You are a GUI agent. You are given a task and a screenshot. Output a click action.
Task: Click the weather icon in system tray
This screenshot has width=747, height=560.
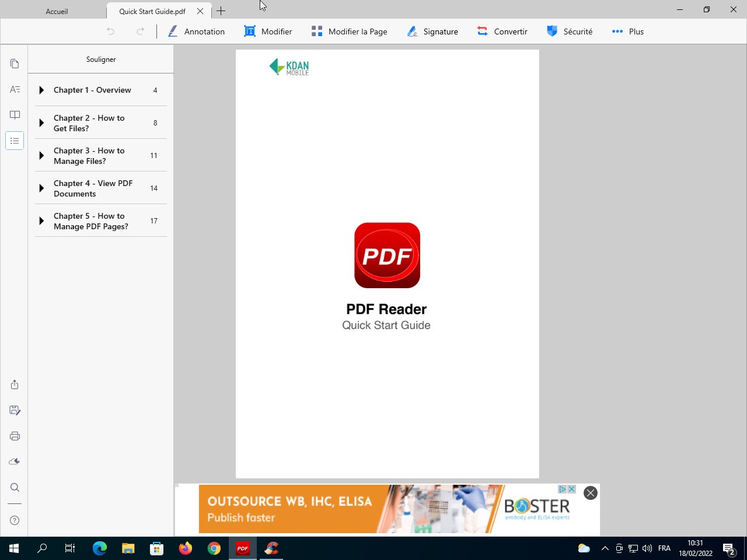(584, 548)
